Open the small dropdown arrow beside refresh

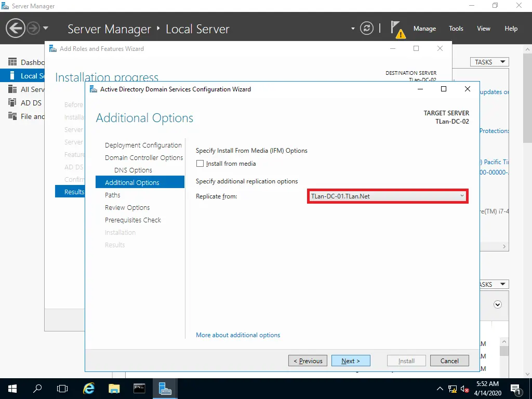pos(353,29)
